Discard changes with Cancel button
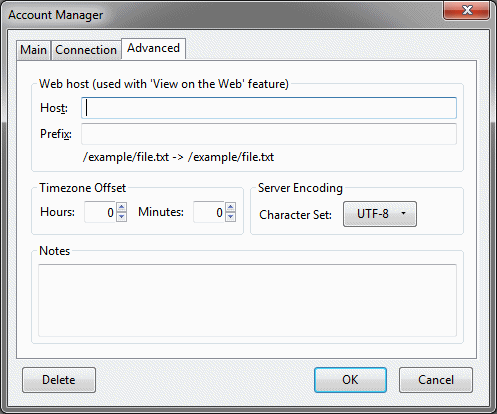497x414 pixels. point(436,380)
